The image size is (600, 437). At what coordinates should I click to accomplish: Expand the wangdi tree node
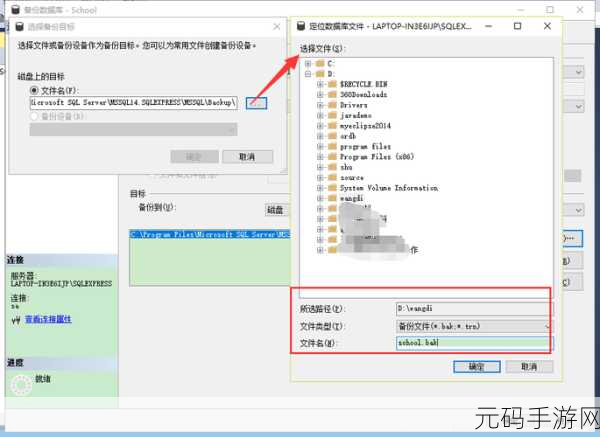(320, 198)
